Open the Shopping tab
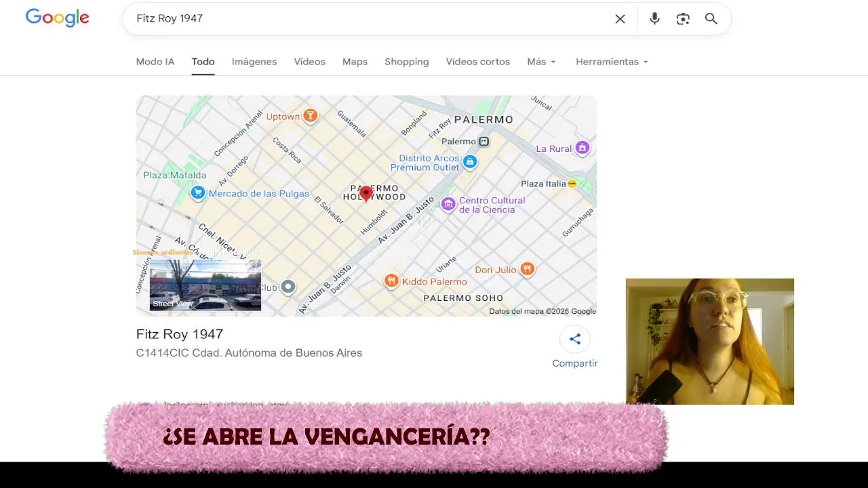 [407, 62]
